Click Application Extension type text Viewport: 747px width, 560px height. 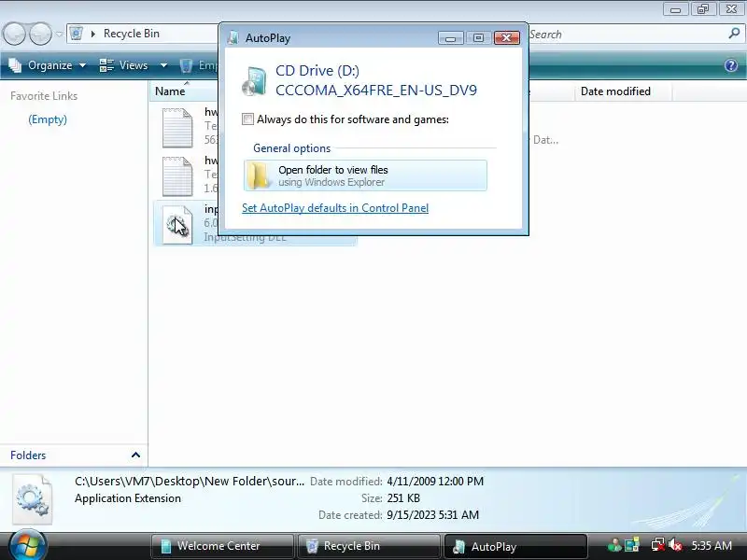point(128,498)
